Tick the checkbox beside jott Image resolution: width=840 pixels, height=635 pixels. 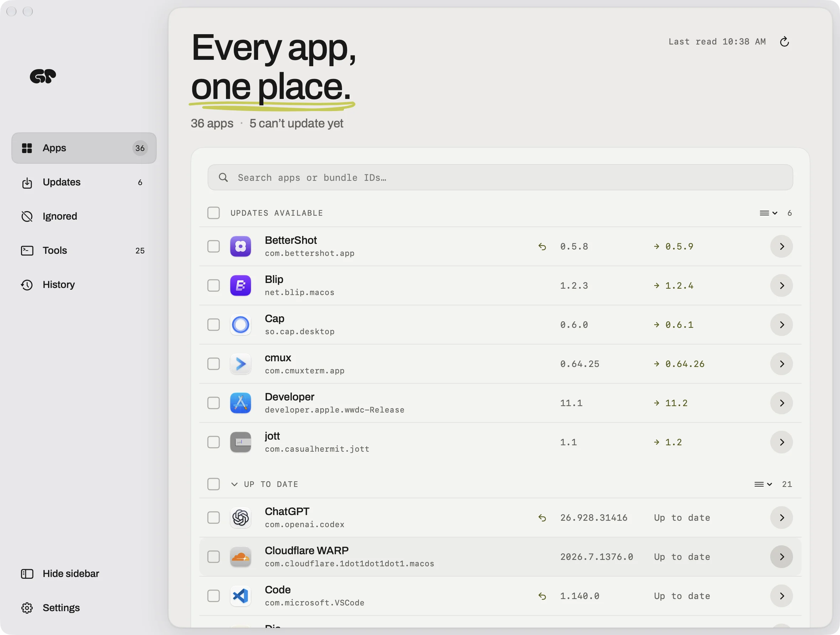214,442
